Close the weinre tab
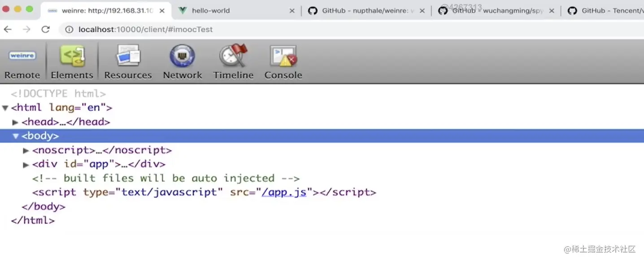Screen dimensions: 644x262 (162, 11)
